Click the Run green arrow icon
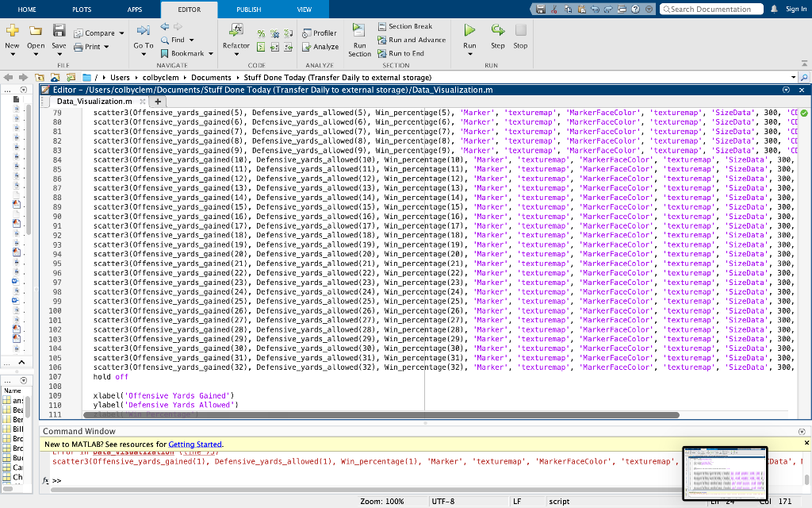812x508 pixels. point(469,30)
